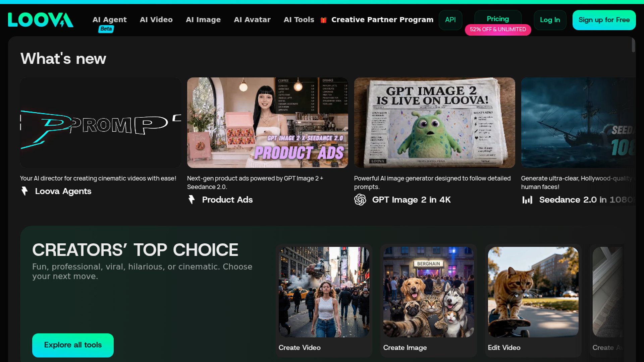Click the Product Ads cursor icon
Image resolution: width=644 pixels, height=362 pixels.
pos(192,199)
